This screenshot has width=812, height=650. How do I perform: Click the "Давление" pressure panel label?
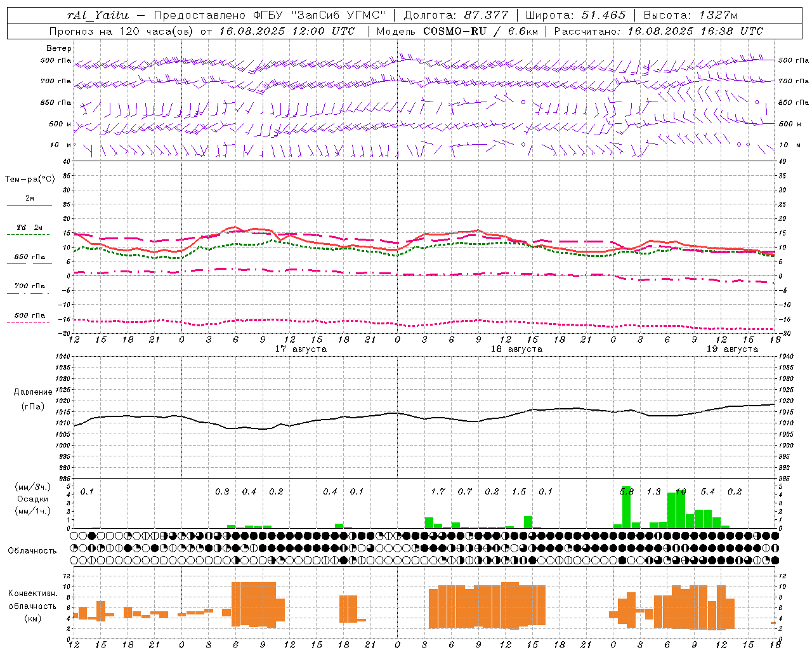click(x=33, y=392)
